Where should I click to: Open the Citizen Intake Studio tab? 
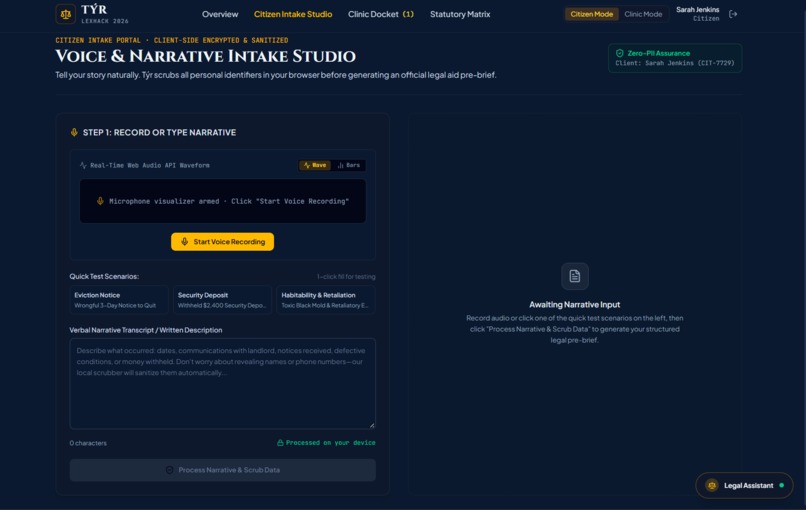[x=293, y=14]
